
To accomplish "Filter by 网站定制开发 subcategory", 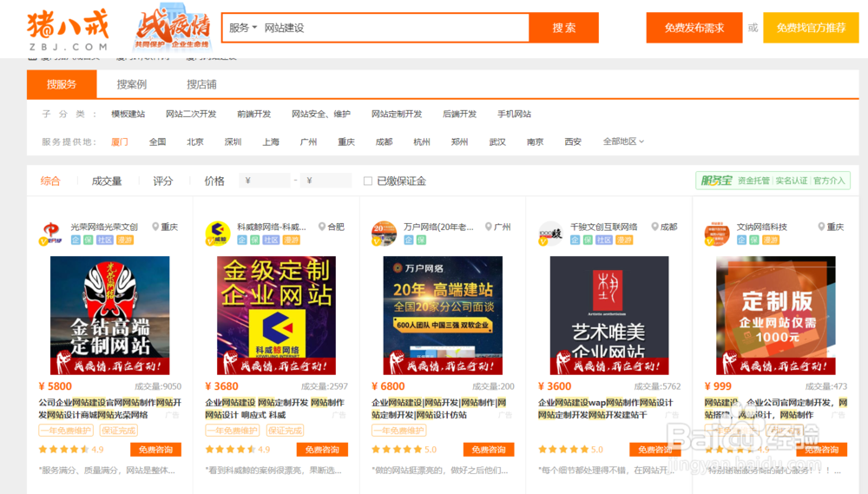I will pyautogui.click(x=397, y=114).
